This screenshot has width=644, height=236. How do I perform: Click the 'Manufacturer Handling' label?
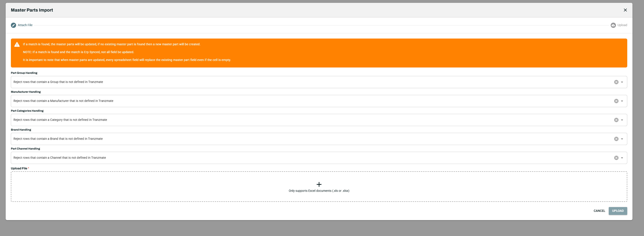[x=26, y=92]
